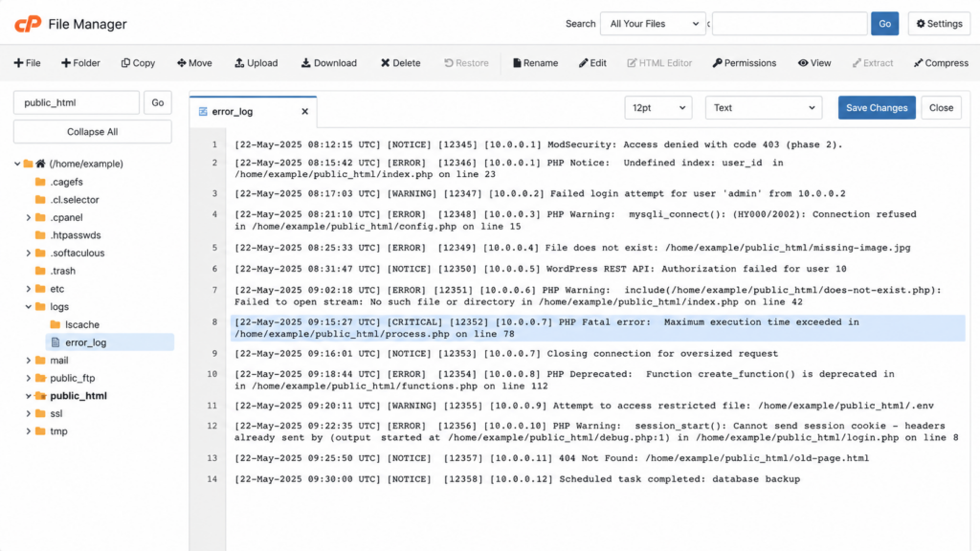Click the Collapse All button
The width and height of the screenshot is (980, 551).
pyautogui.click(x=93, y=132)
